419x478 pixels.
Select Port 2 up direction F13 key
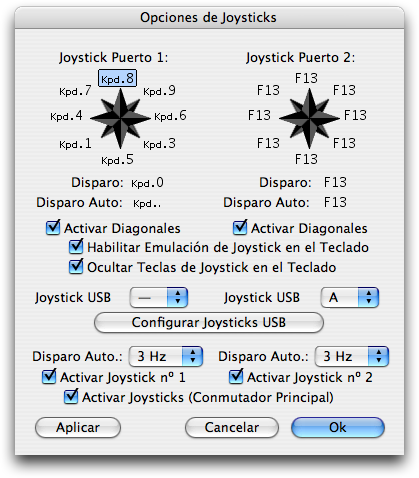click(306, 78)
